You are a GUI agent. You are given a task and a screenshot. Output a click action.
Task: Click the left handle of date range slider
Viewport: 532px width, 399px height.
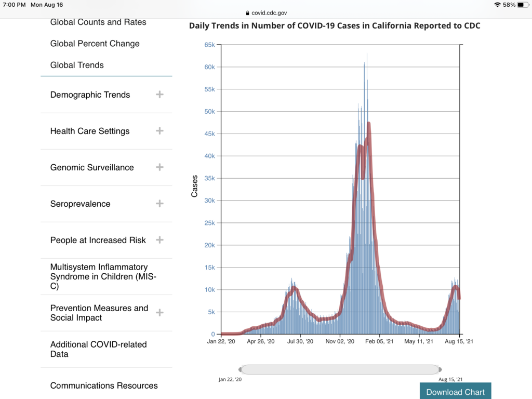(x=240, y=369)
